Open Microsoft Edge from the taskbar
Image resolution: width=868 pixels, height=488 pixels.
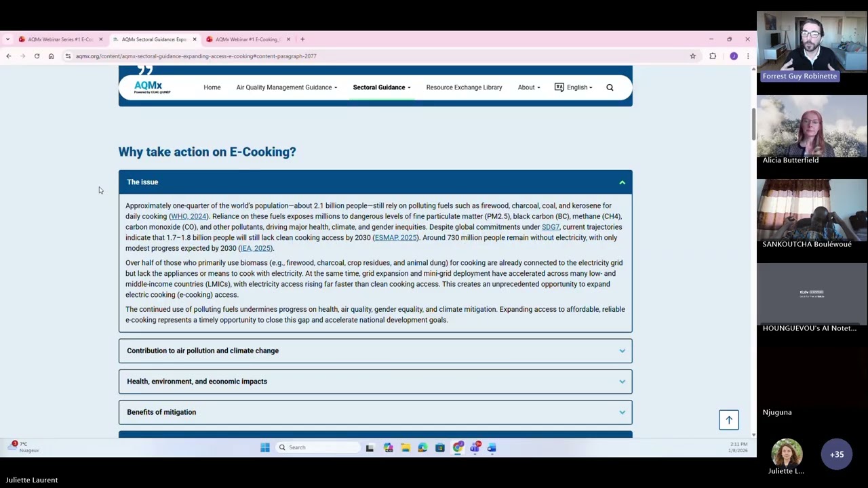pos(422,447)
